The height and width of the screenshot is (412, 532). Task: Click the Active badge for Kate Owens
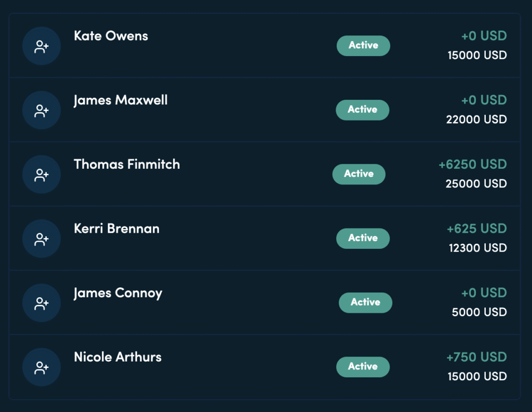363,46
